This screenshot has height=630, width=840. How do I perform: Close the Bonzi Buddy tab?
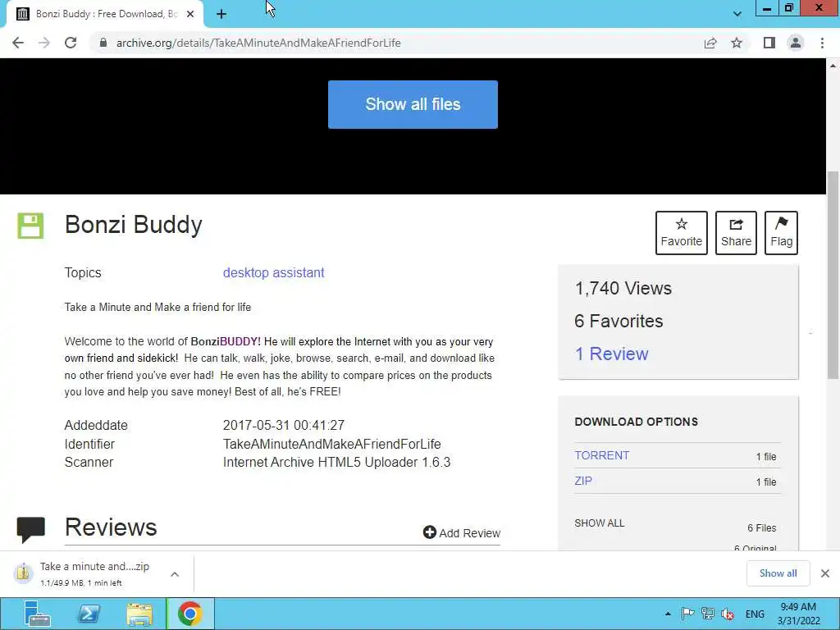coord(190,15)
